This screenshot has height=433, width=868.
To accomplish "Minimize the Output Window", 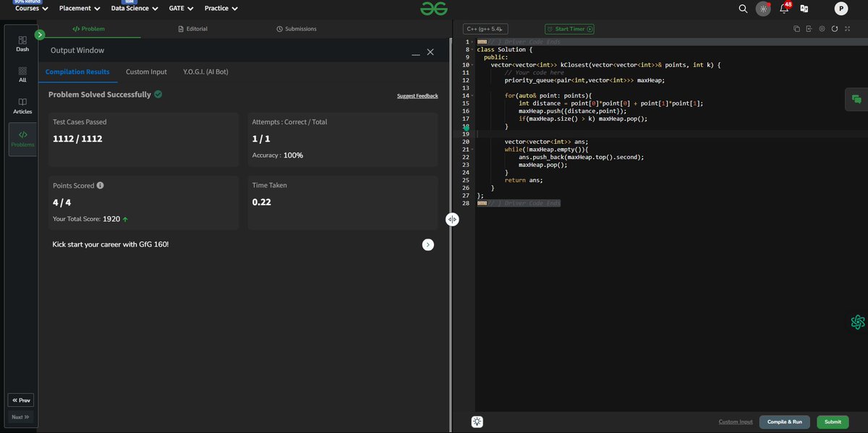I will [415, 53].
